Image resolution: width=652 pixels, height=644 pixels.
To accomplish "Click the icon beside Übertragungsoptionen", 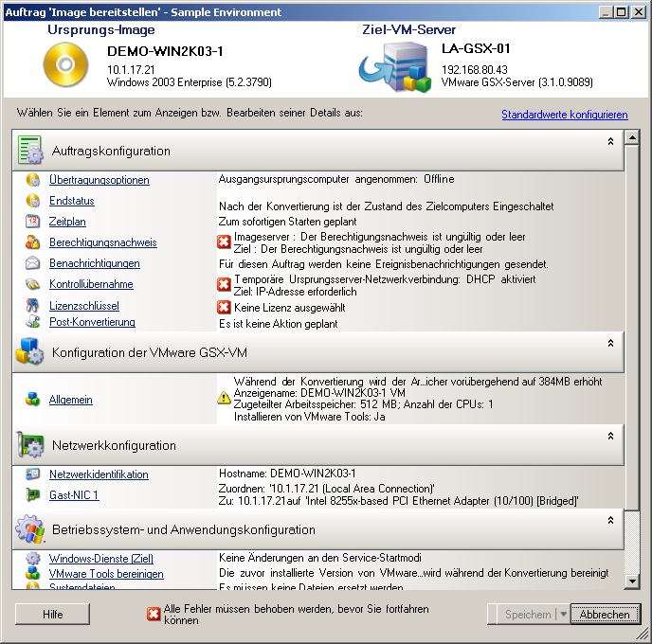I will (x=33, y=180).
